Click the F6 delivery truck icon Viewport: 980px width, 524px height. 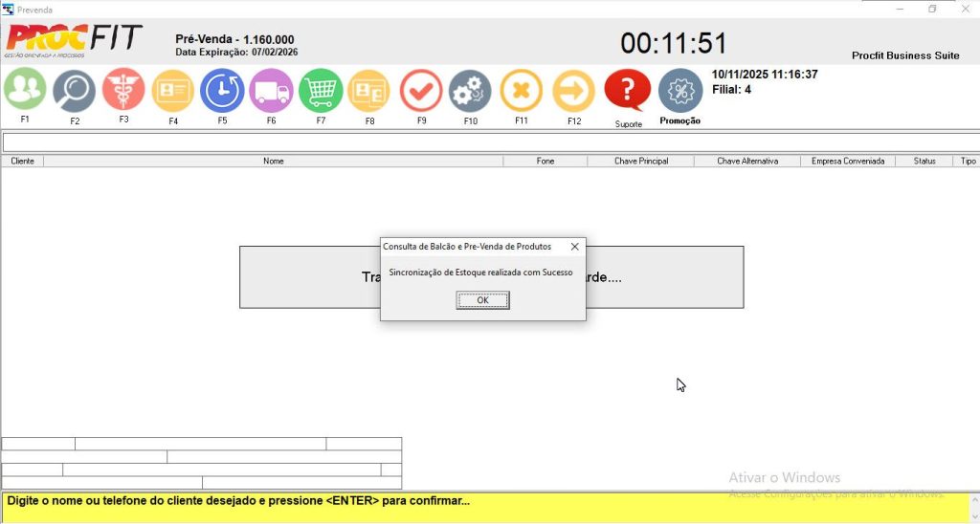tap(271, 91)
